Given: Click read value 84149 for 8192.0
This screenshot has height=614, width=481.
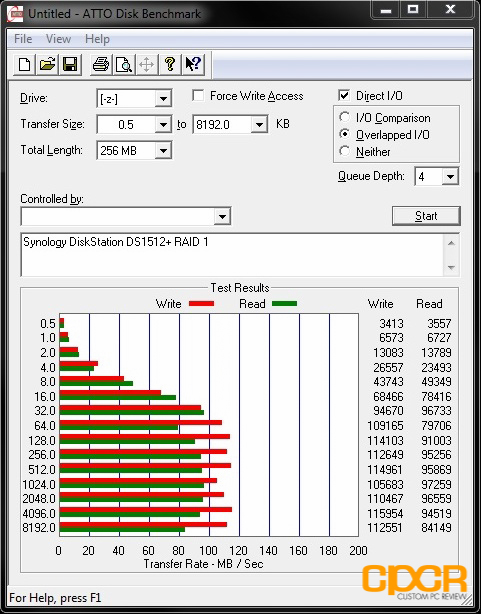Looking at the screenshot, I should pos(436,528).
